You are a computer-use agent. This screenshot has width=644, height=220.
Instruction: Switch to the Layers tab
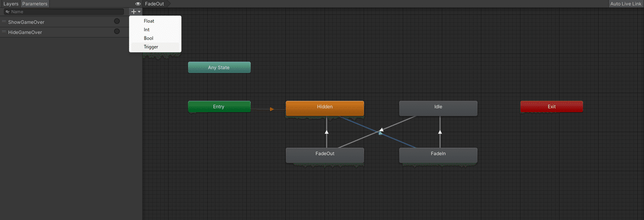point(10,4)
